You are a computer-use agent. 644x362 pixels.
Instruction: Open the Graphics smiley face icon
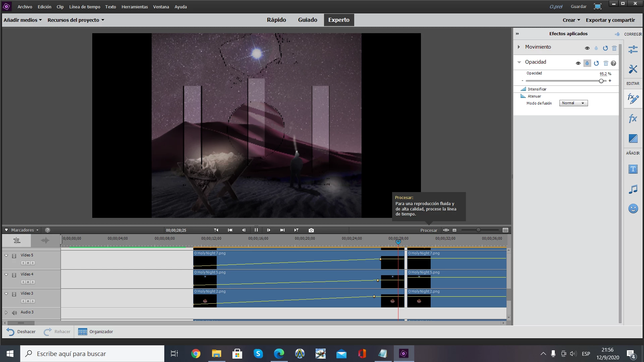[x=633, y=208]
